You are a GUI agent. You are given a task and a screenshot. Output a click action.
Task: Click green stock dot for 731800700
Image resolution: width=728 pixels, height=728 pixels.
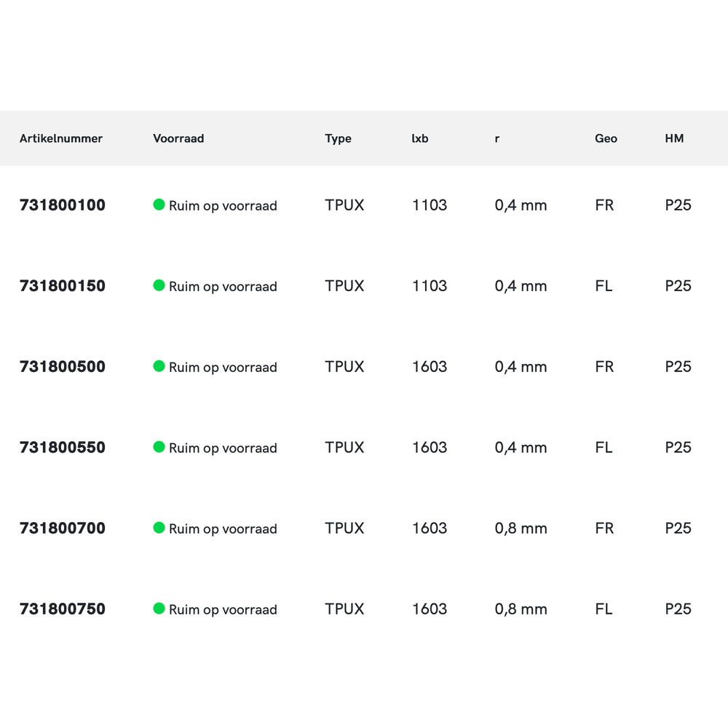pyautogui.click(x=159, y=528)
